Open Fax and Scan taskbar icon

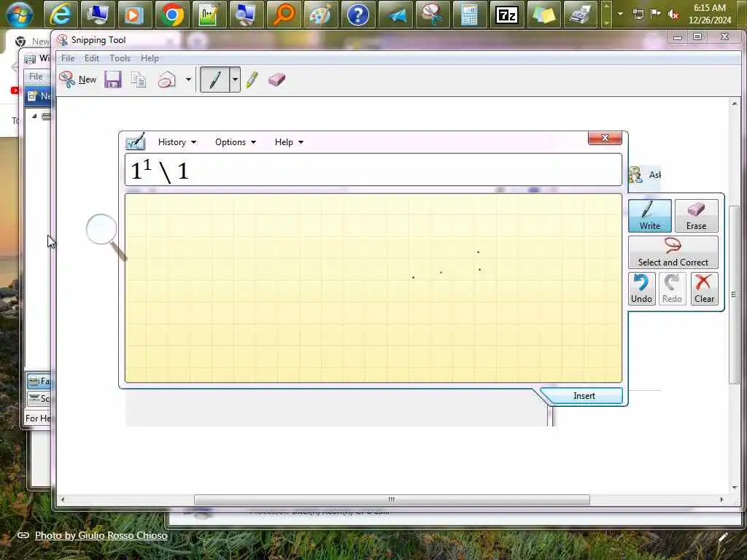(581, 15)
